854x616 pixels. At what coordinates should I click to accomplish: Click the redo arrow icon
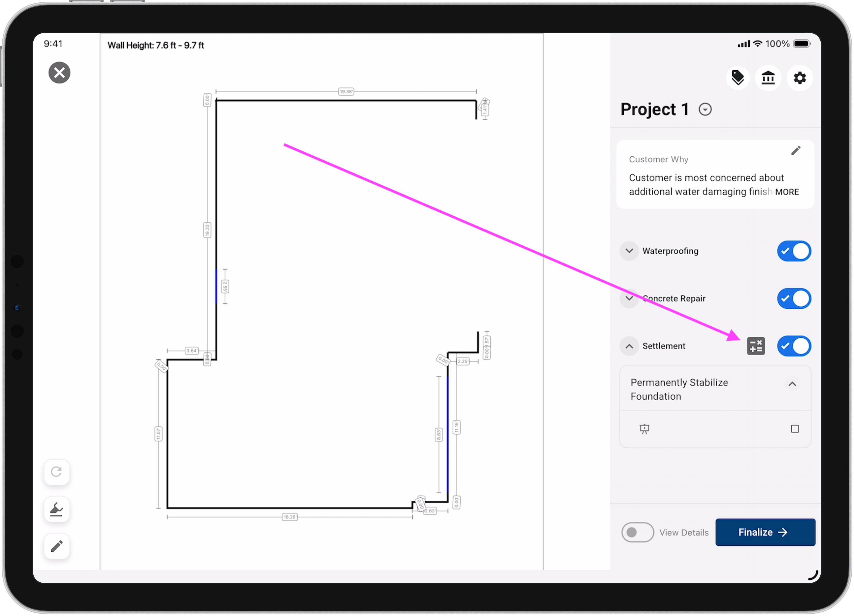tap(56, 472)
